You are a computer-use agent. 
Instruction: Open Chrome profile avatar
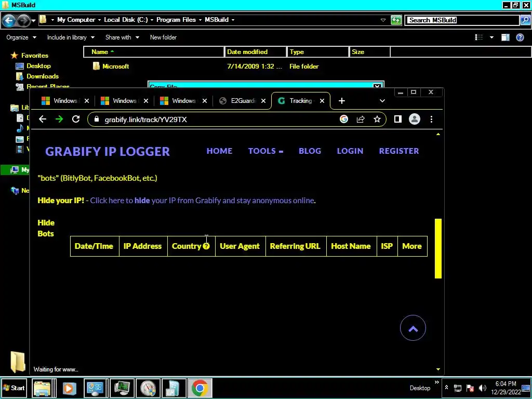point(414,119)
